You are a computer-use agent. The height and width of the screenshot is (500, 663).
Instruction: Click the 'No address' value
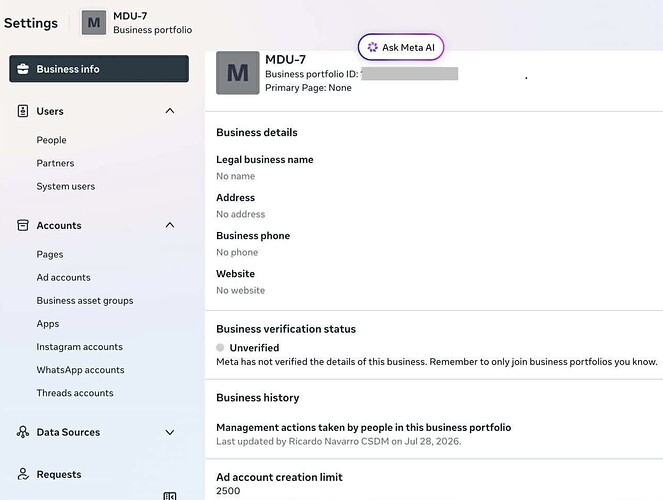pos(241,214)
